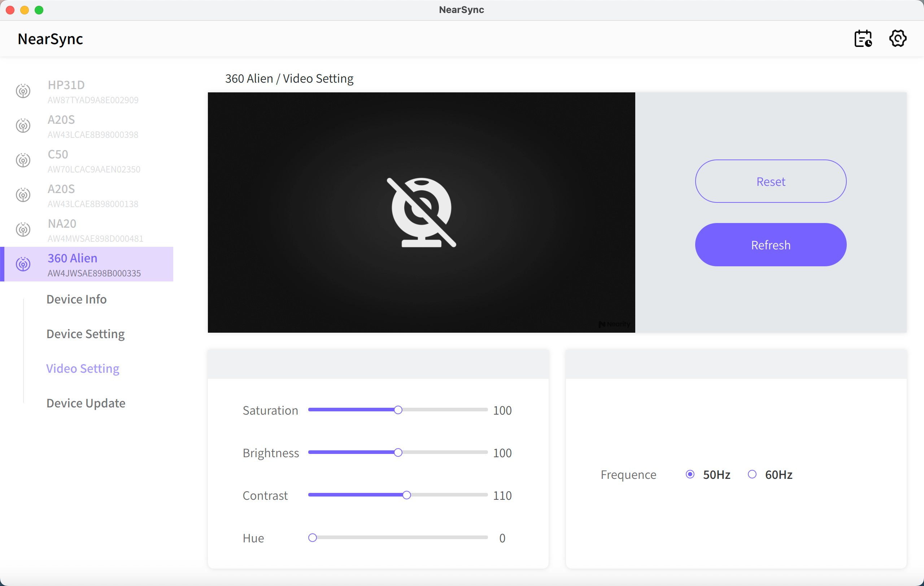
Task: Click the HP31D device icon
Action: coord(23,91)
